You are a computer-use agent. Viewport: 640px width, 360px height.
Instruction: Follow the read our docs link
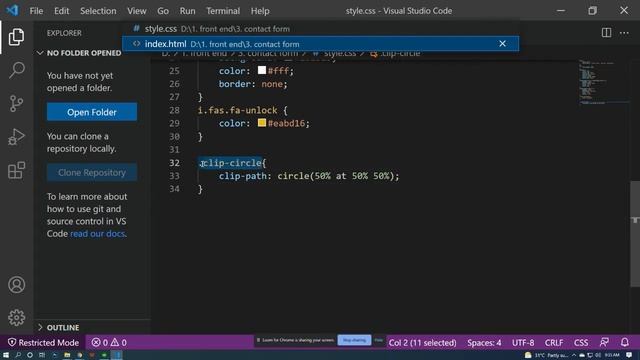(98, 234)
